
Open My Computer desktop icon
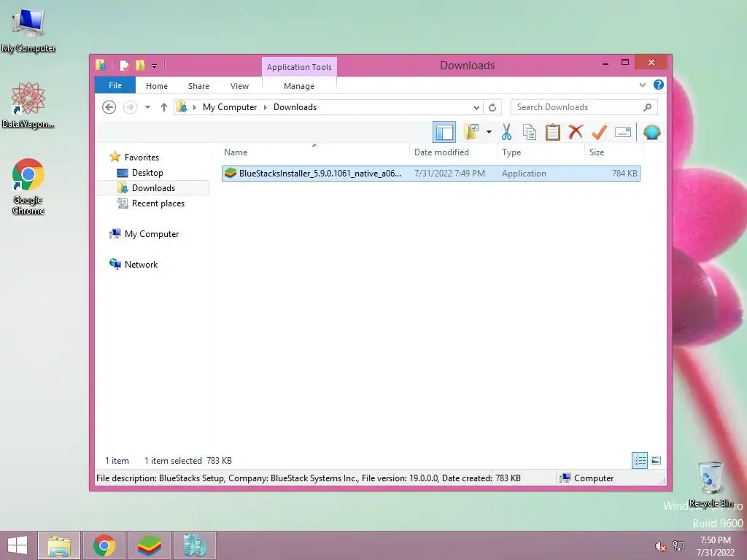28,31
